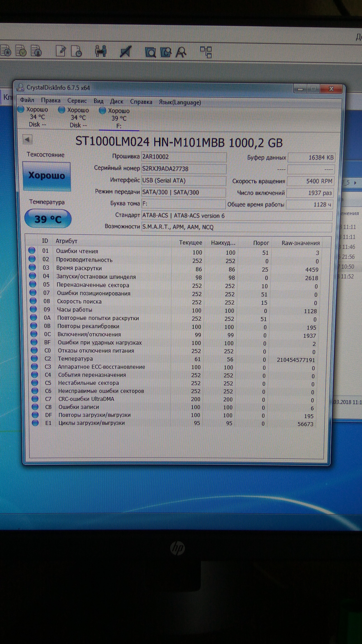
Task: Click the document with person icon
Action: (36, 51)
